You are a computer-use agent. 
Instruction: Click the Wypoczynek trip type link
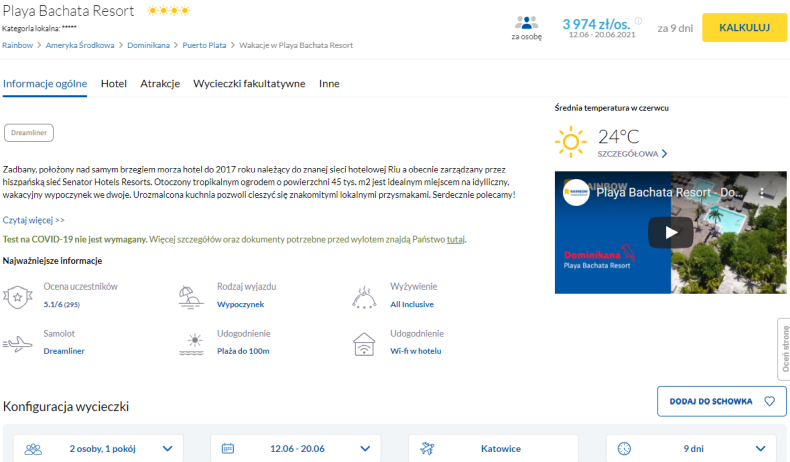pyautogui.click(x=240, y=304)
